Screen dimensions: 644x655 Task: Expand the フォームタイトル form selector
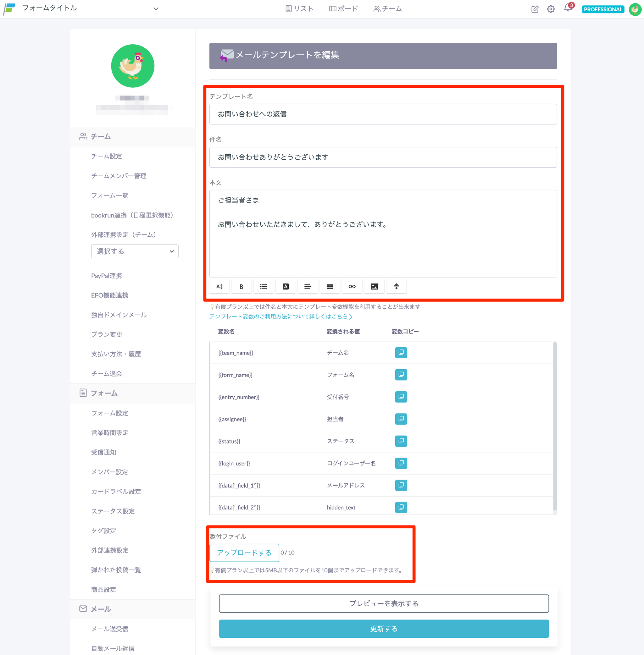click(156, 9)
